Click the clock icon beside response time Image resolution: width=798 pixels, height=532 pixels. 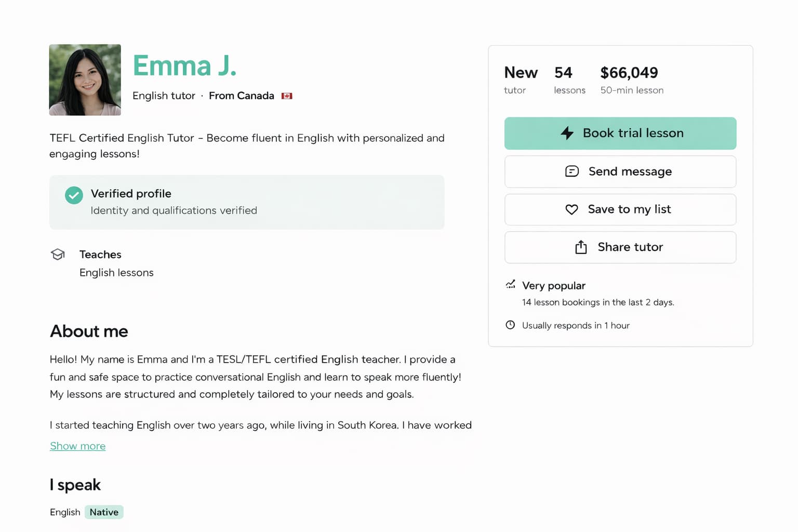click(x=510, y=325)
